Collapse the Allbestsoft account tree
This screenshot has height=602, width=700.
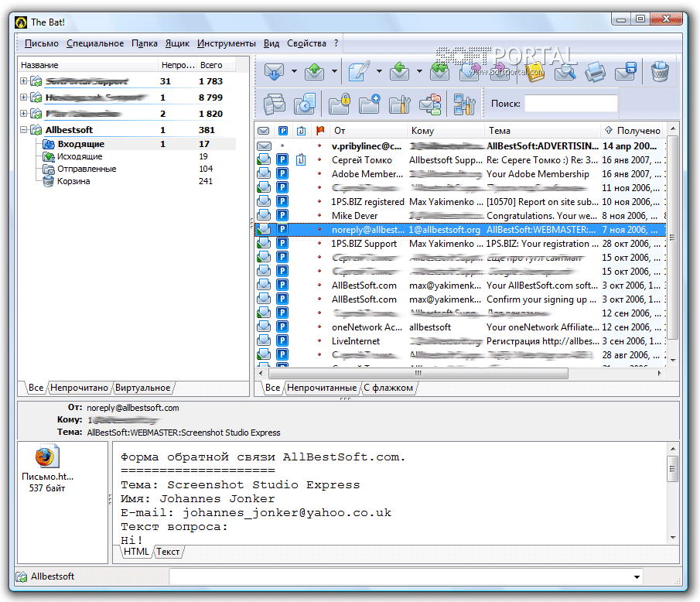[24, 130]
